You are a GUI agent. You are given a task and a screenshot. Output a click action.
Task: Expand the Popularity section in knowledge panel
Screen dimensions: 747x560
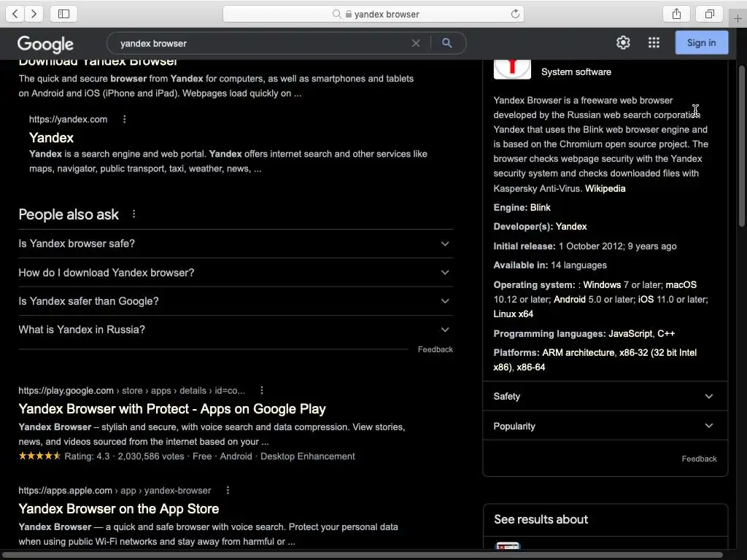coord(605,426)
